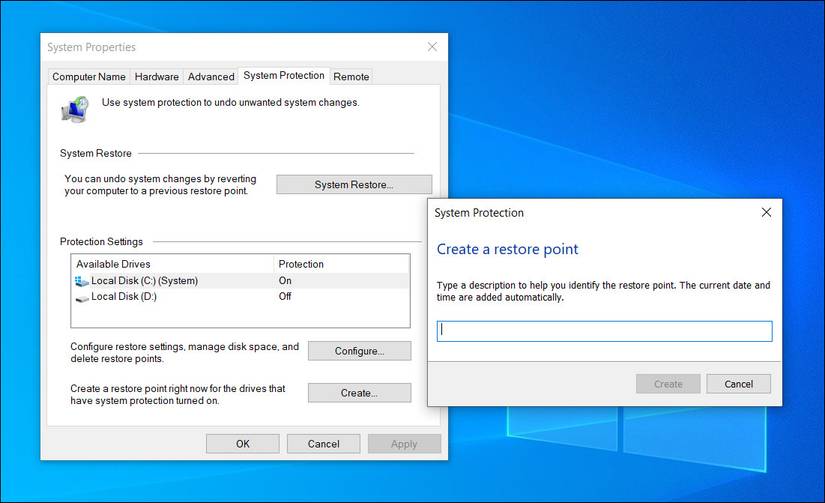The width and height of the screenshot is (825, 503).
Task: Click the Off protection status for drive D
Action: 286,297
